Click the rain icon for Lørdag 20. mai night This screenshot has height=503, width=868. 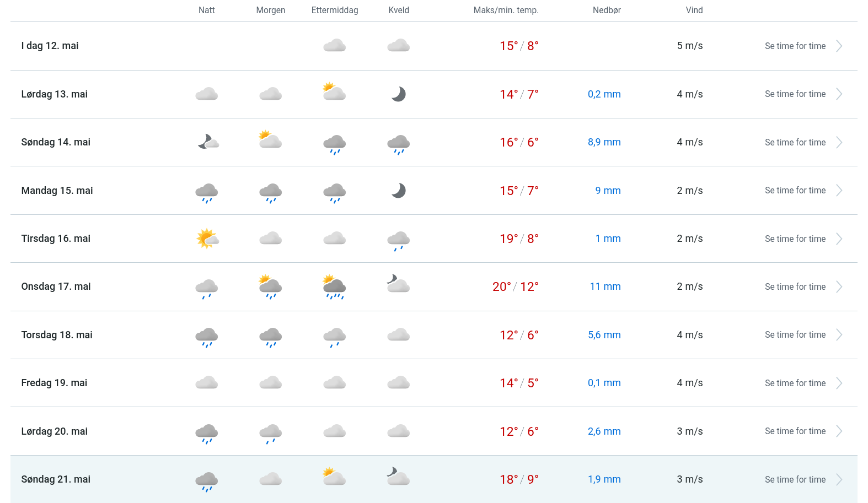[207, 434]
